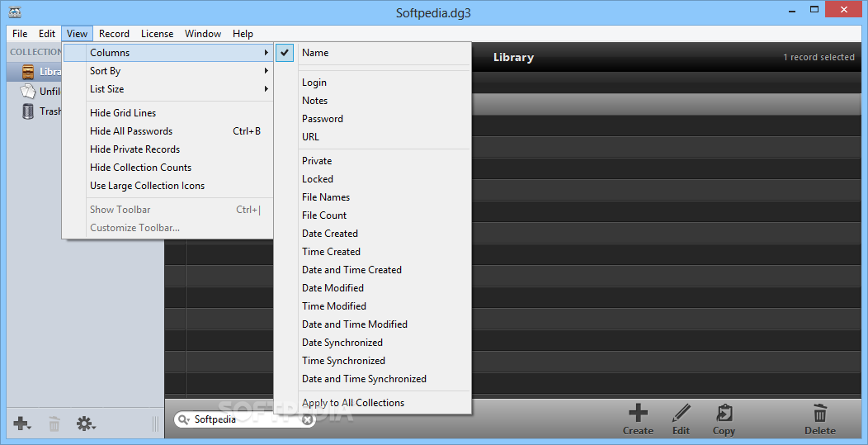
Task: Choose Hide Private Records
Action: tap(168, 149)
